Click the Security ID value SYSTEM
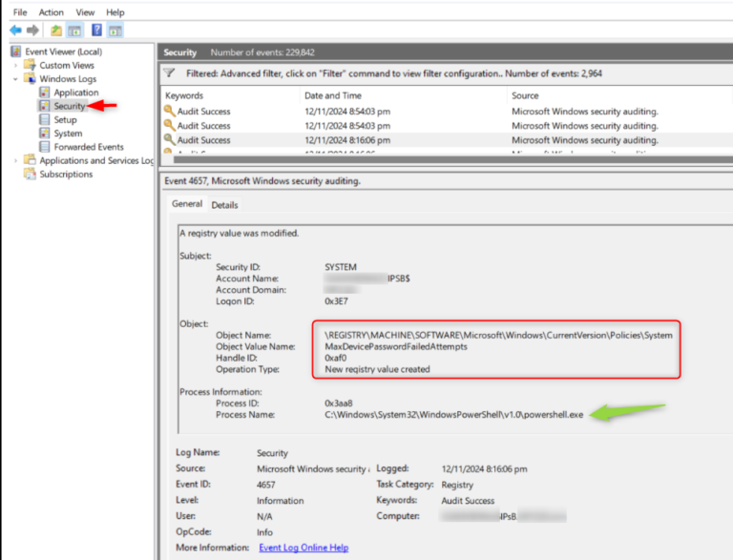This screenshot has height=560, width=733. click(x=341, y=267)
